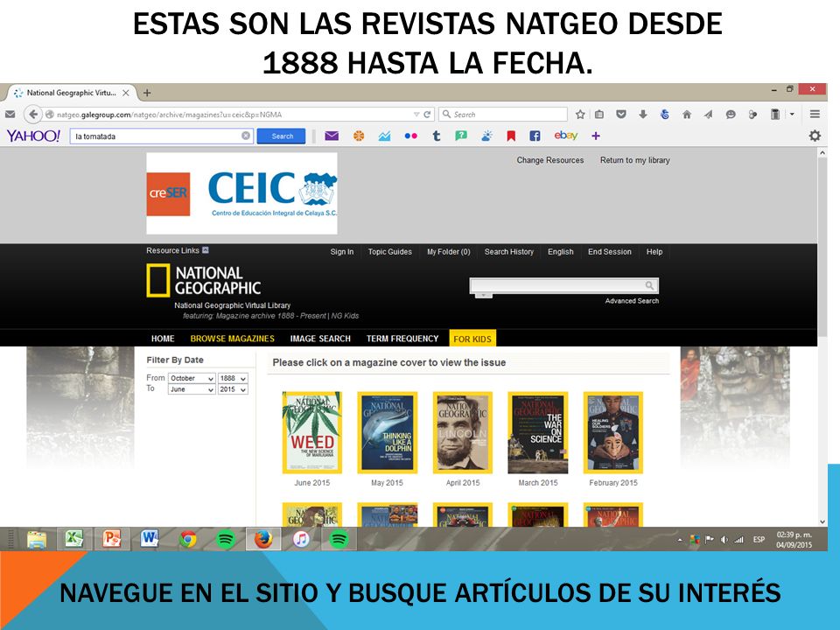Open the To month dropdown showing June
The height and width of the screenshot is (630, 840).
(x=192, y=389)
